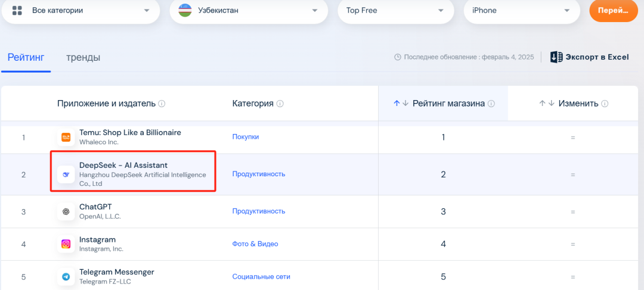The width and height of the screenshot is (644, 290).
Task: Click the clock icon by Последнее обновление
Action: (398, 57)
